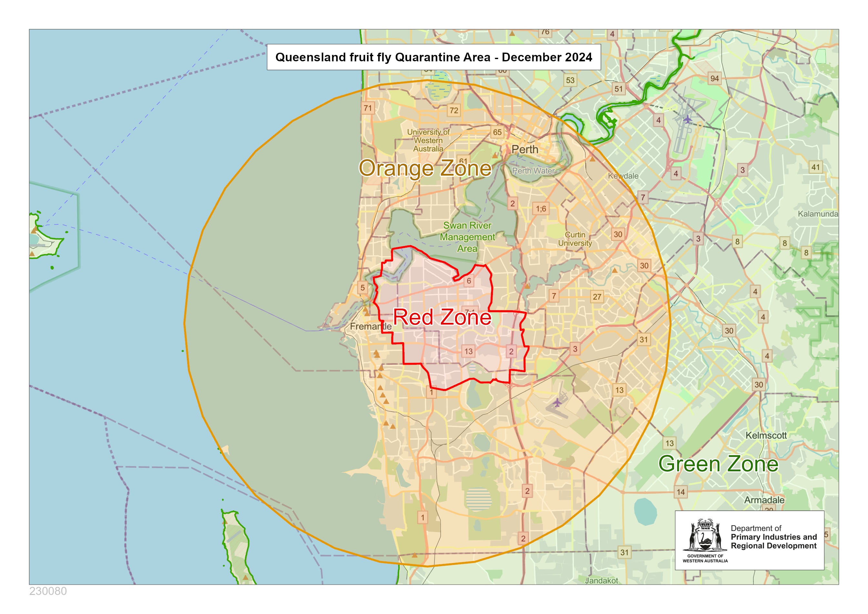Viewport: 868px width, 614px height.
Task: Click the Perth Airport airplane icon
Action: tap(687, 119)
